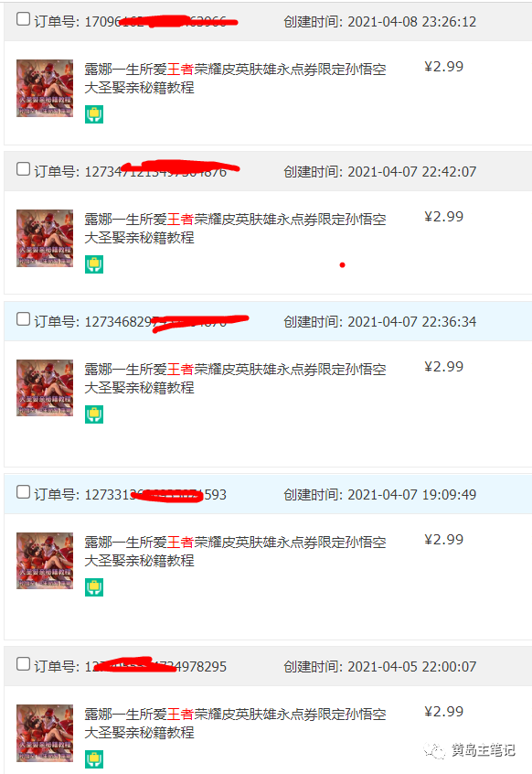View product image of the 22:36:34 order
532x774 pixels.
45,388
